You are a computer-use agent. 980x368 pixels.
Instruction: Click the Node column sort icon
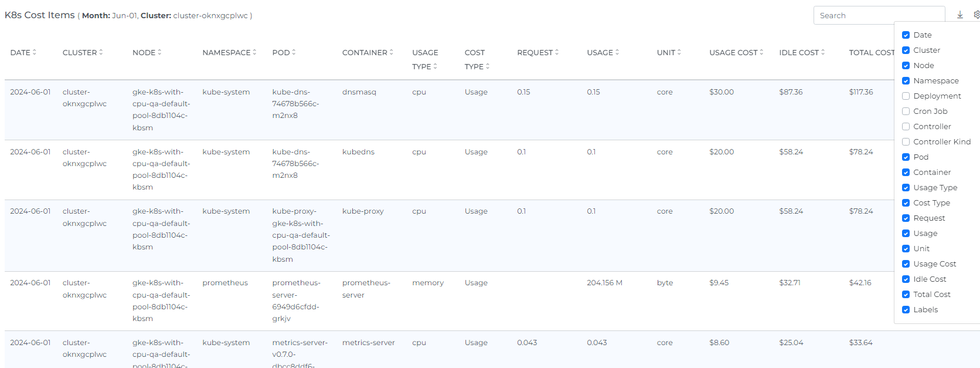[159, 52]
